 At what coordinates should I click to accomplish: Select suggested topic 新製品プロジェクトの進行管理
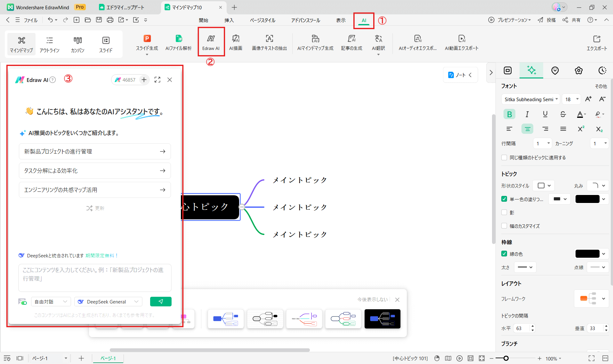click(95, 151)
